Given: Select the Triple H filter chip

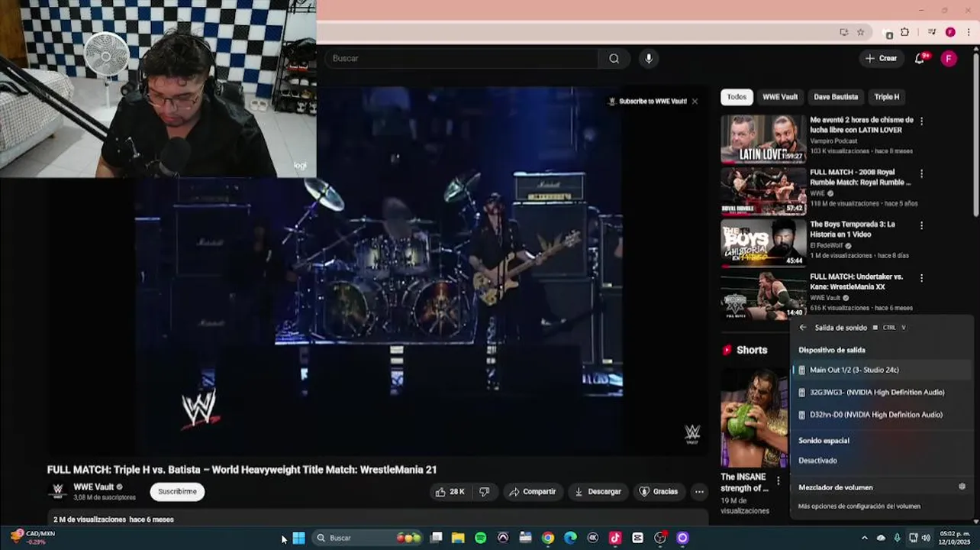Looking at the screenshot, I should point(887,97).
